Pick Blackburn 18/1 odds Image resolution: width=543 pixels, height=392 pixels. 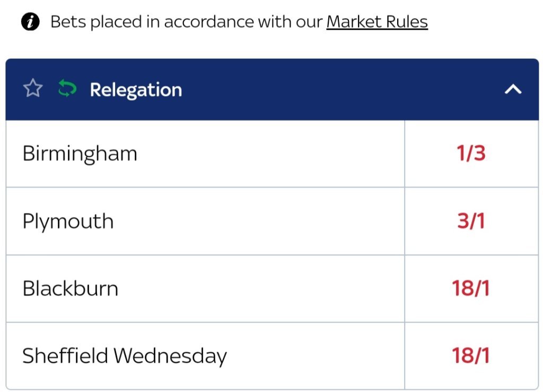471,289
